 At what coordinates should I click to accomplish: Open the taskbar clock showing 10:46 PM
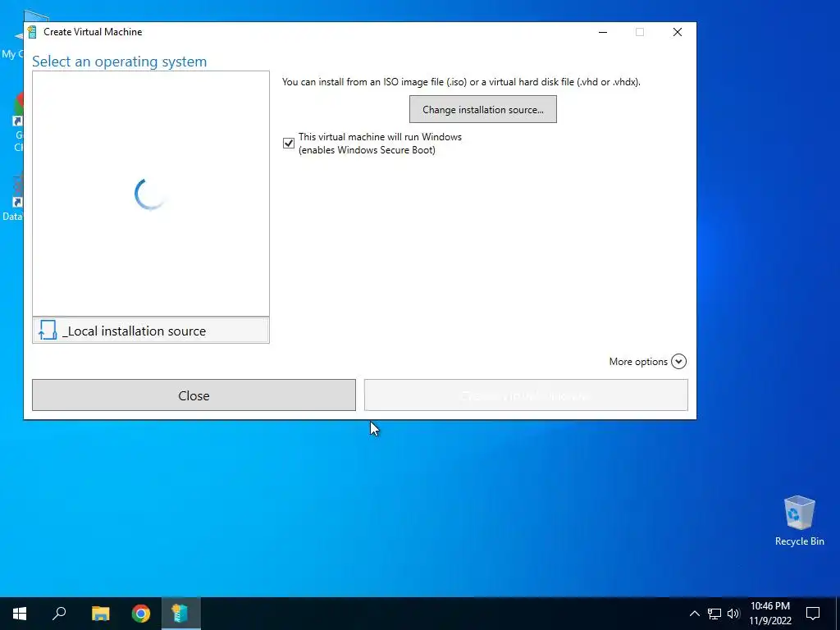[x=769, y=614]
